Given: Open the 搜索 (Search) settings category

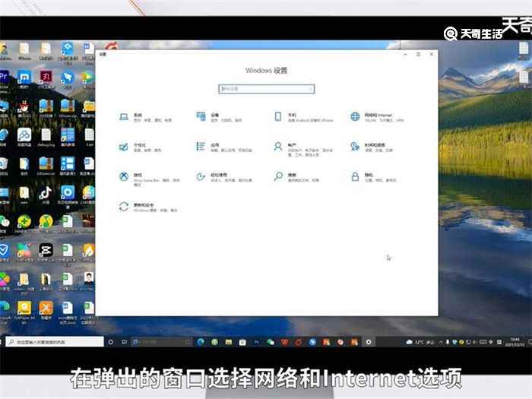Looking at the screenshot, I should point(296,177).
